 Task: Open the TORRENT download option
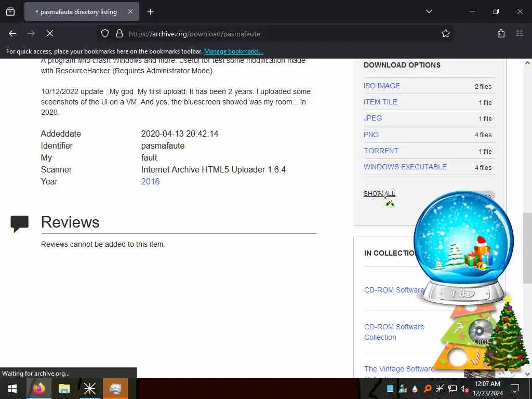(381, 151)
